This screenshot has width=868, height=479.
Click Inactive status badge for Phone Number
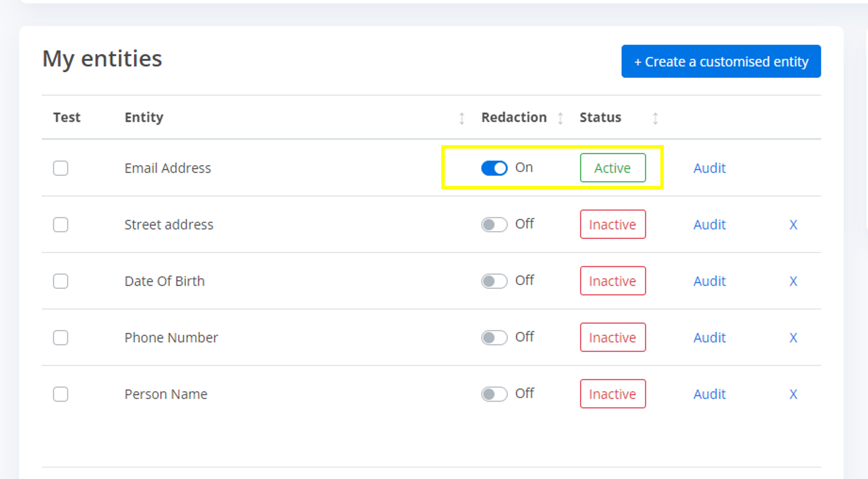click(613, 337)
